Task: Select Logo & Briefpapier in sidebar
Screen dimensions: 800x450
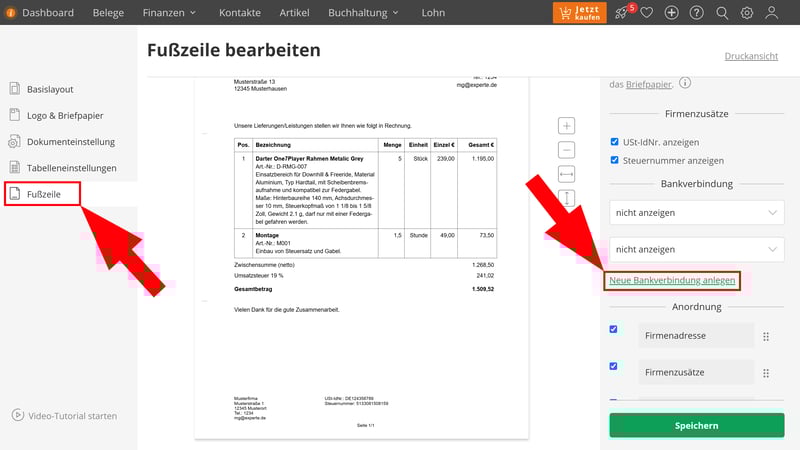Action: (x=65, y=115)
